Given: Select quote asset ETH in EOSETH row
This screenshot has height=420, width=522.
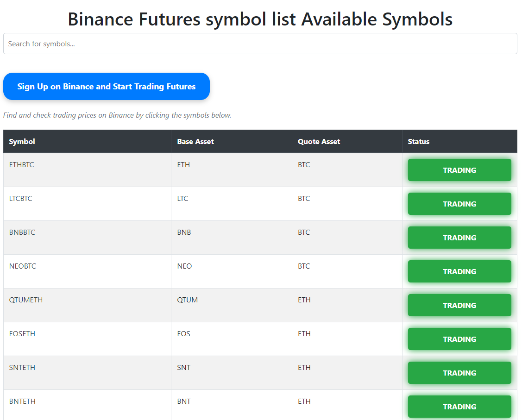Looking at the screenshot, I should pos(304,334).
